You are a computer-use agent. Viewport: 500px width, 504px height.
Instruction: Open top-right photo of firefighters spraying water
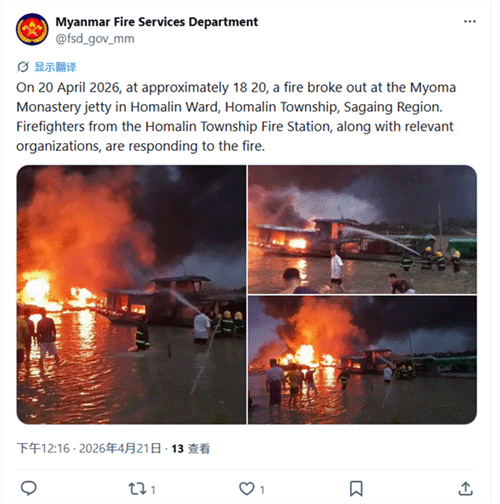[362, 229]
